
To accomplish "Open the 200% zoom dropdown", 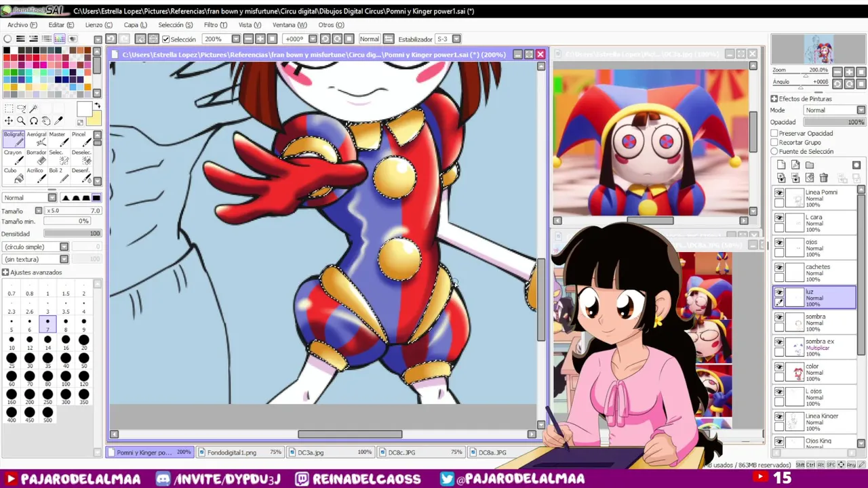I will point(236,39).
